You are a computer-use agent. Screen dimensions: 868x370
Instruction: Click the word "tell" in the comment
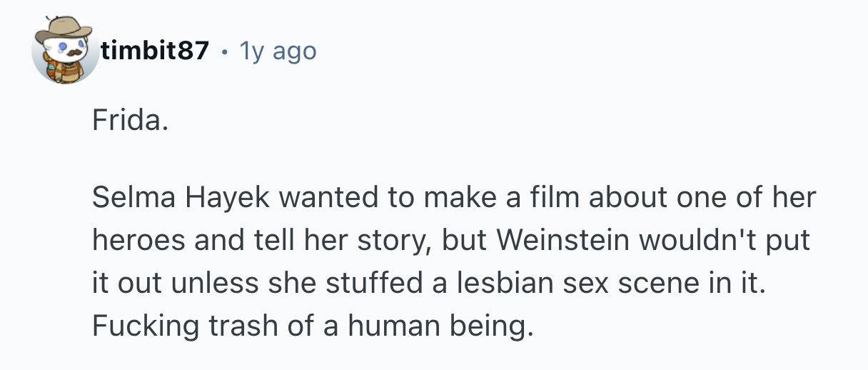point(284,241)
